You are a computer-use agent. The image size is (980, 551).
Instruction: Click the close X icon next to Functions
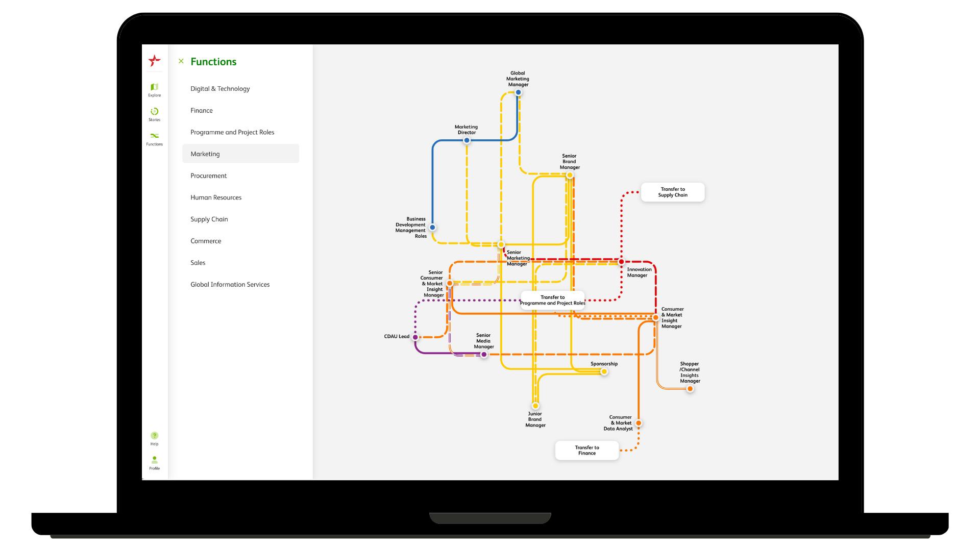tap(181, 61)
